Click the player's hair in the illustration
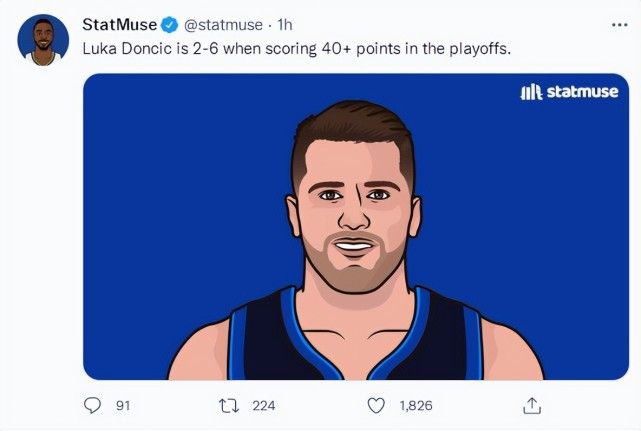The image size is (641, 431). click(x=350, y=135)
